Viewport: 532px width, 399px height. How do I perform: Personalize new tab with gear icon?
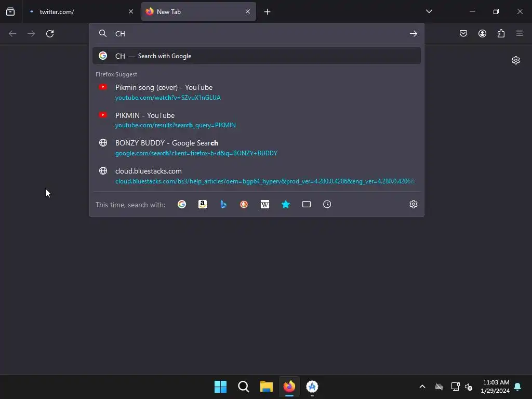pos(516,60)
